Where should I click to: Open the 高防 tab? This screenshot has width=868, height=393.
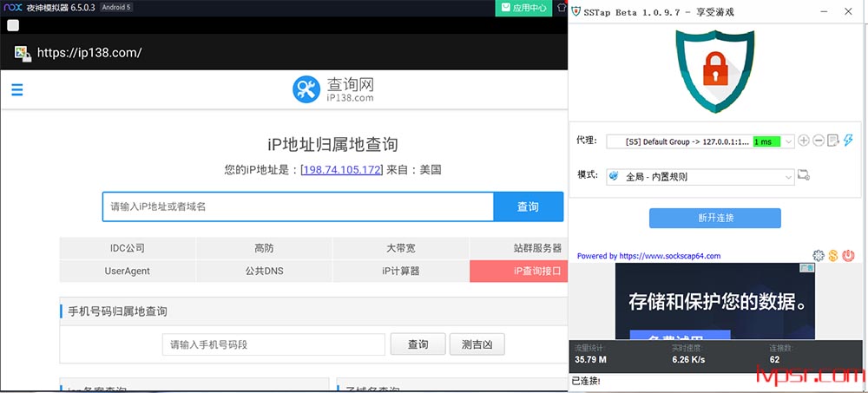264,248
